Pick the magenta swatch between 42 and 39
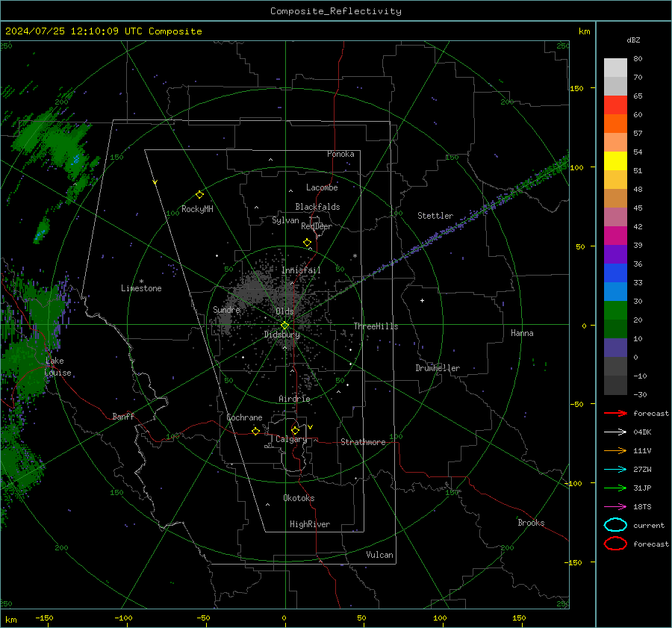 pos(615,236)
